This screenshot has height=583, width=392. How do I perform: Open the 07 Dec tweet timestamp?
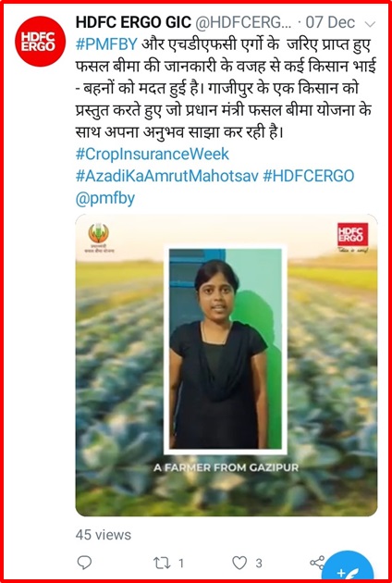(x=330, y=23)
